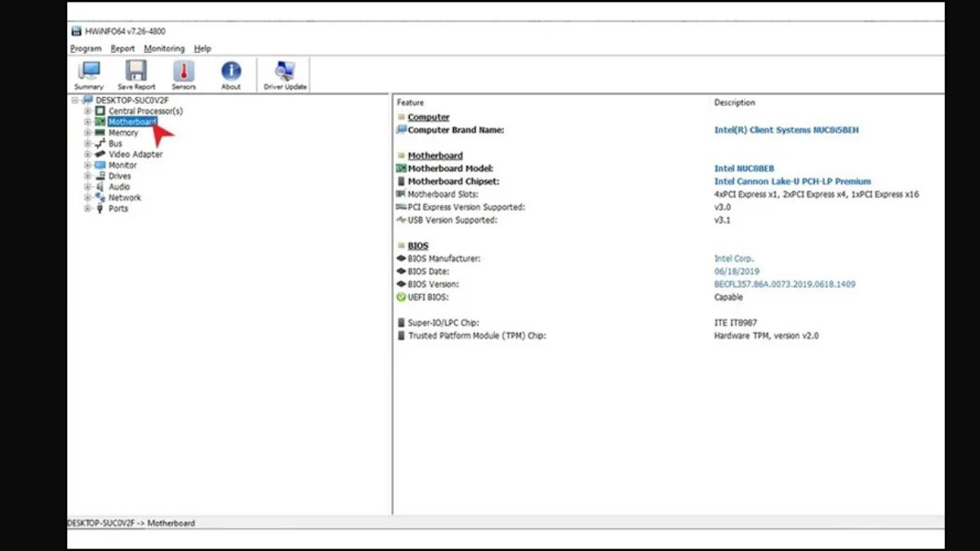Click the value "Hardware TPM, version v2.0"
Screen dimensions: 980x551
click(x=766, y=335)
